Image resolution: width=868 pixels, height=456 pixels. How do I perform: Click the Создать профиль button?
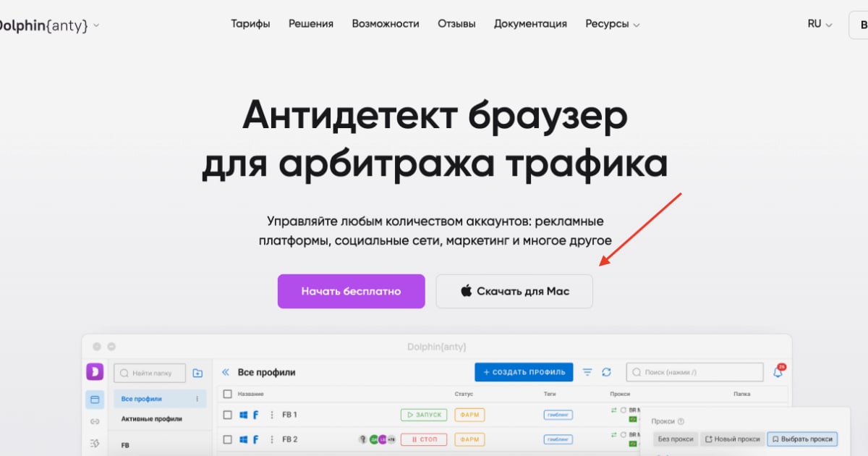click(524, 372)
